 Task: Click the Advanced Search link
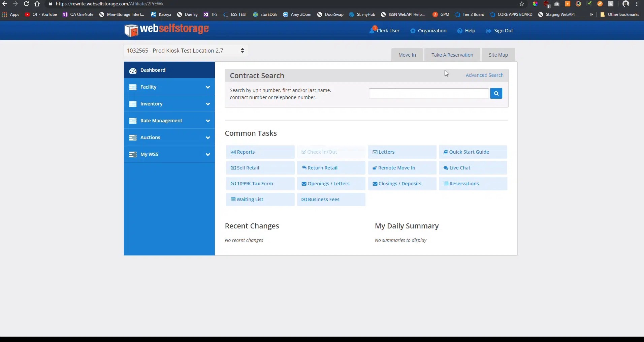click(484, 75)
